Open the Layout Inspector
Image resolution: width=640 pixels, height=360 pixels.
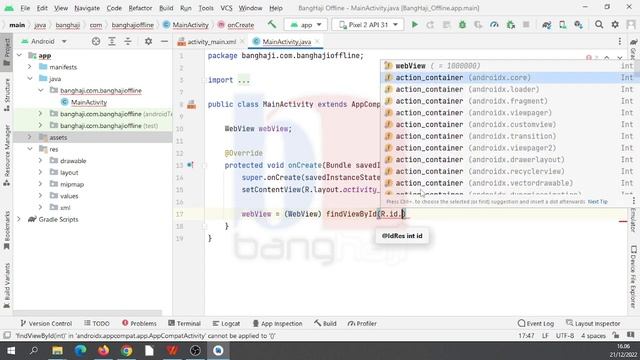pos(593,323)
